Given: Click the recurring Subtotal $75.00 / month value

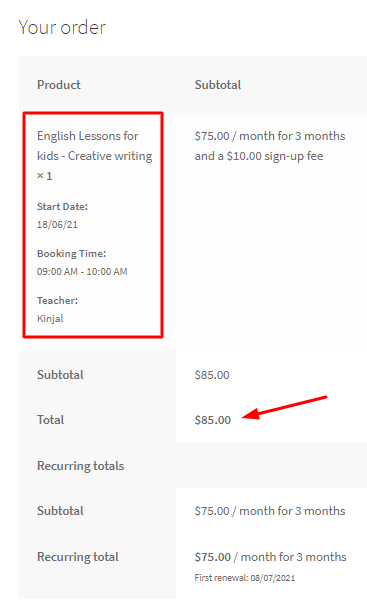Looking at the screenshot, I should pos(270,511).
